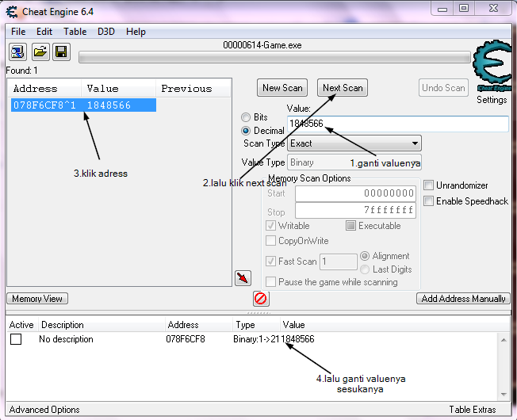Click the Next Scan button
The image size is (517, 420).
(x=343, y=88)
